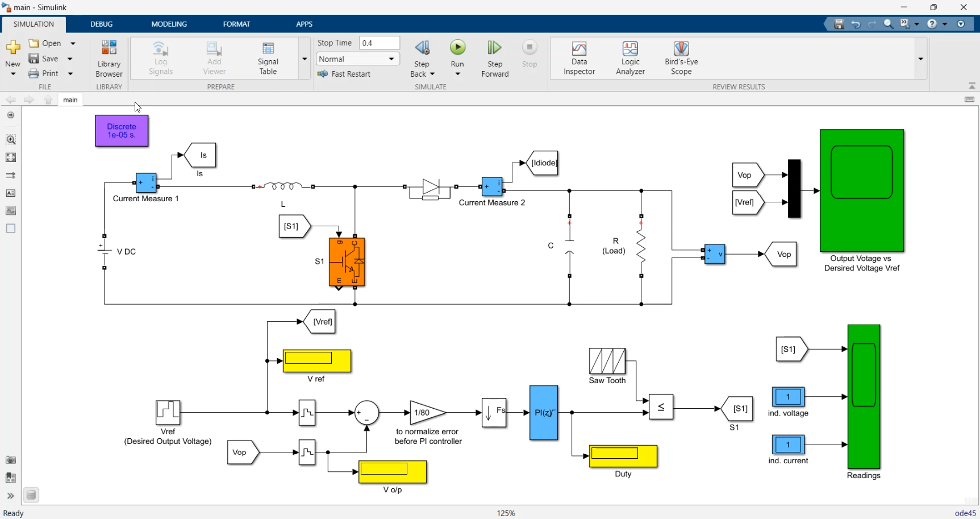Viewport: 980px width, 519px height.
Task: Click Step Forward icon
Action: coord(495,48)
